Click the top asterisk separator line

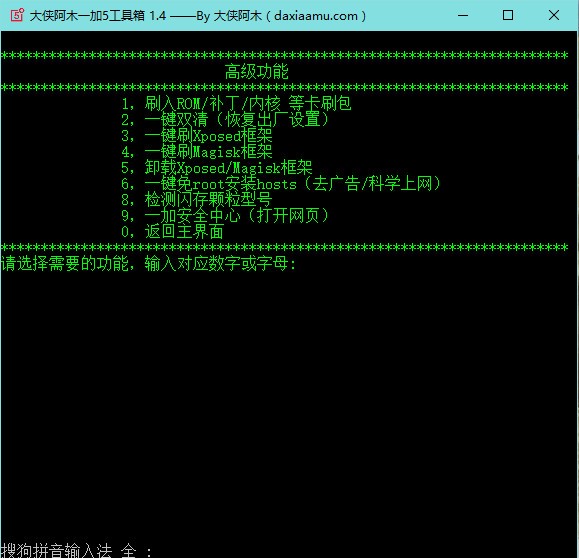[284, 55]
